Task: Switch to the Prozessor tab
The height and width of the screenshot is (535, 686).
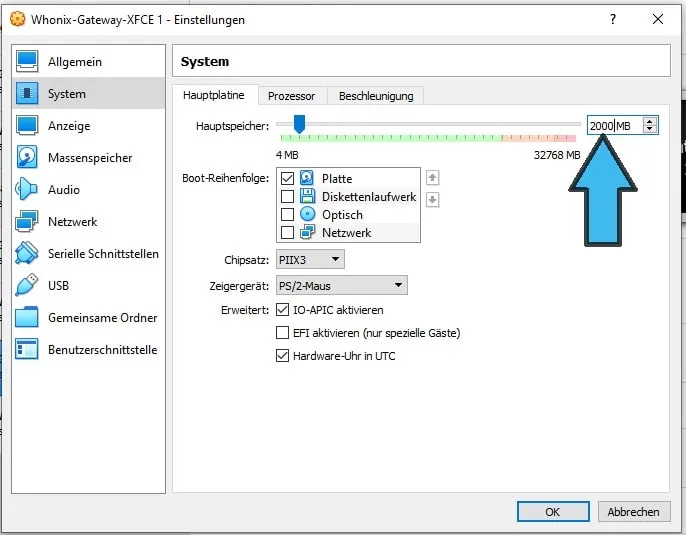Action: click(x=292, y=96)
